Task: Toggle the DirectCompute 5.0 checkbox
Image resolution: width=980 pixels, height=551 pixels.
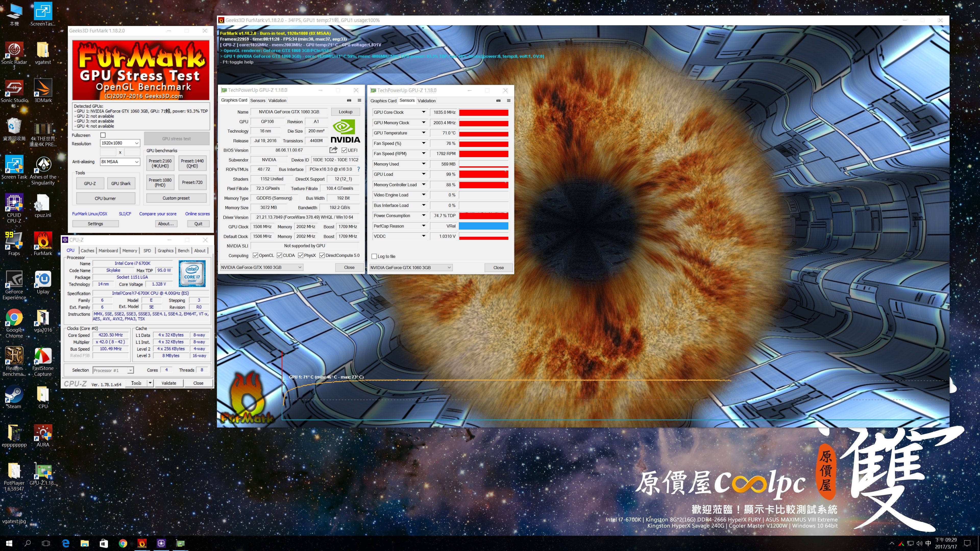Action: coord(322,256)
